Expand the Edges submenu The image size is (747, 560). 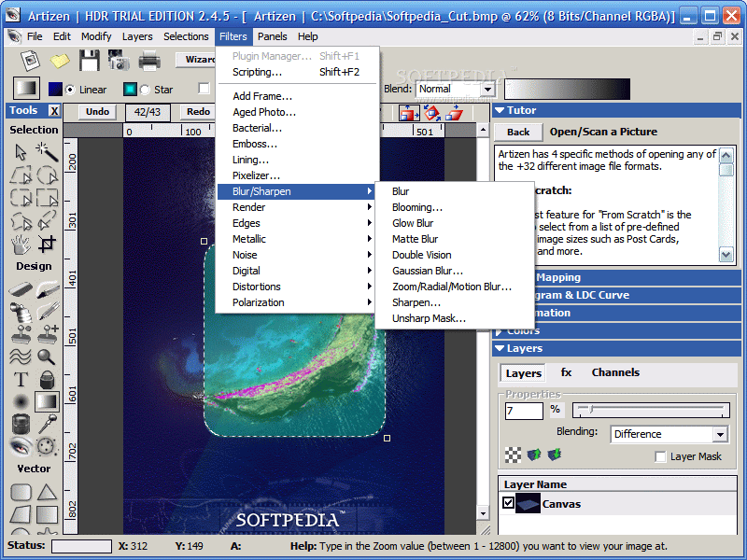tap(295, 223)
